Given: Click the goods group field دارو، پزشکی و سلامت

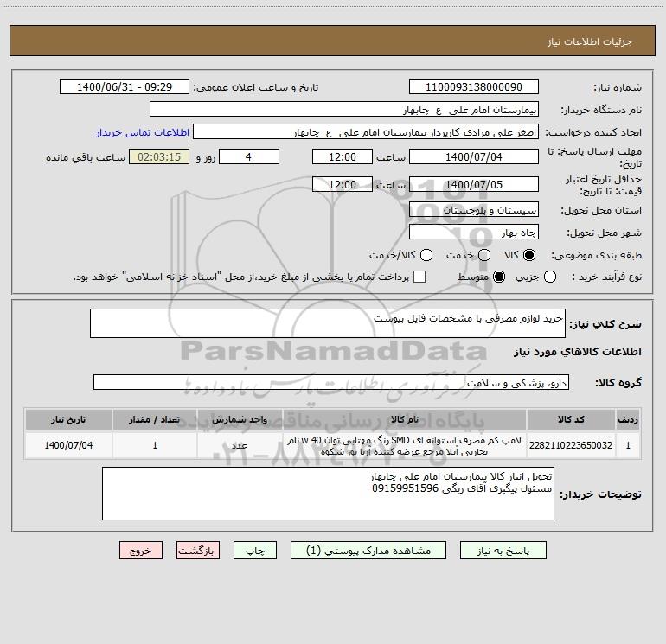Looking at the screenshot, I should (x=331, y=382).
